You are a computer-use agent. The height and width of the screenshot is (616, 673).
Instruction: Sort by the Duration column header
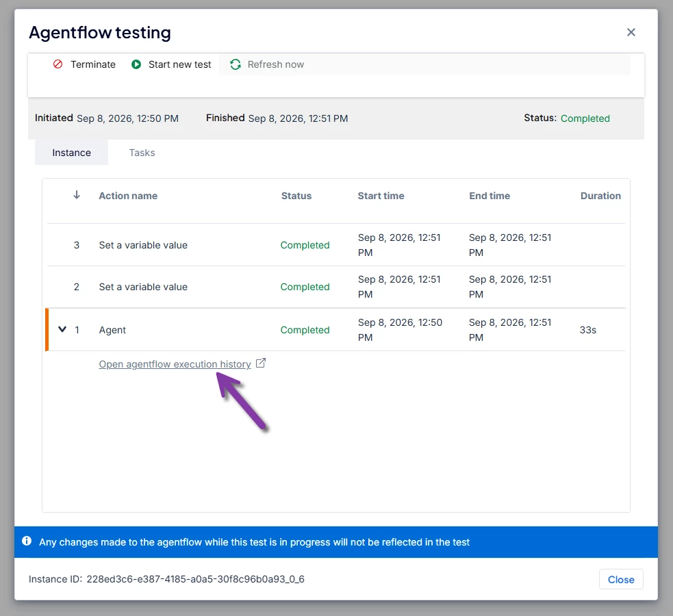click(600, 196)
